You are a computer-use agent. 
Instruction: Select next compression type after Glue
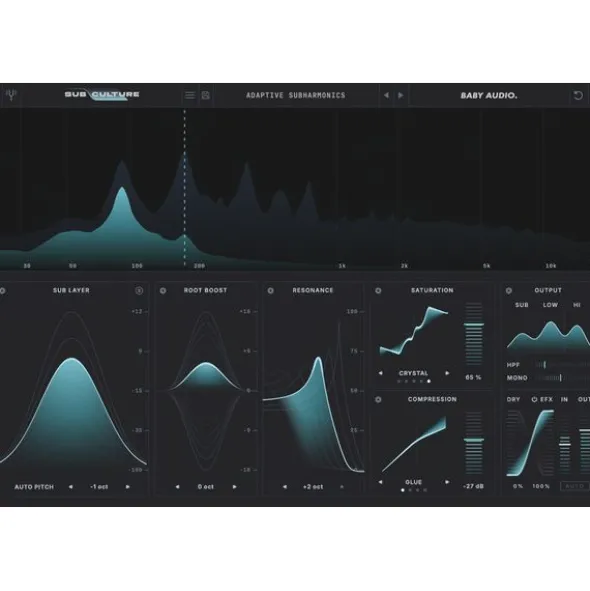click(x=447, y=482)
